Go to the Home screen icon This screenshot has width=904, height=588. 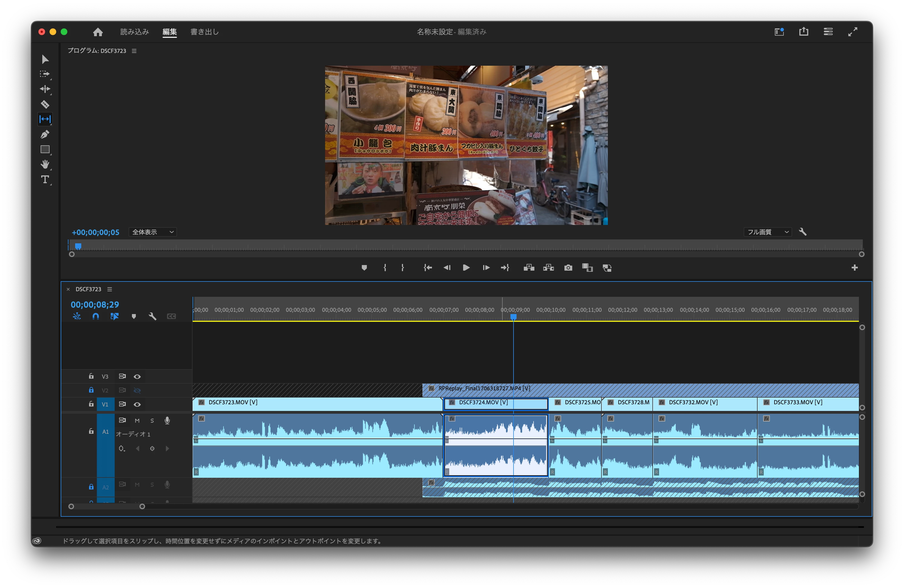point(98,32)
